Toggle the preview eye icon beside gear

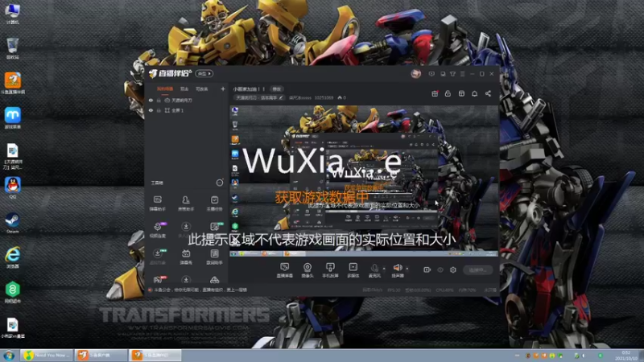[440, 269]
